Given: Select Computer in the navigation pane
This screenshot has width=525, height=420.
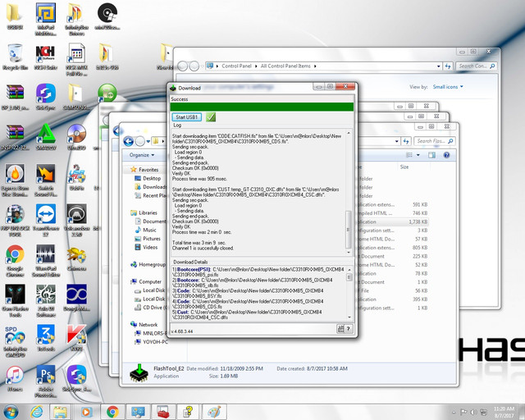Looking at the screenshot, I should tap(146, 281).
